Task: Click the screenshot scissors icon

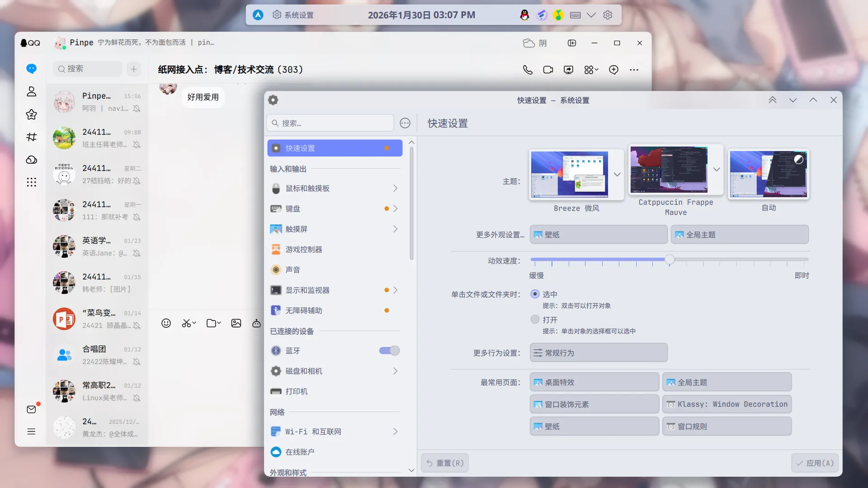Action: (186, 323)
